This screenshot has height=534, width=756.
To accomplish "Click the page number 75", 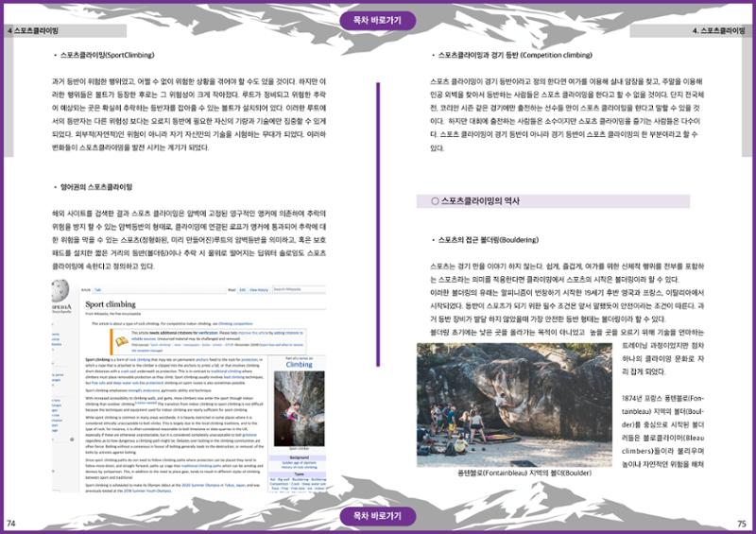I will pyautogui.click(x=742, y=524).
